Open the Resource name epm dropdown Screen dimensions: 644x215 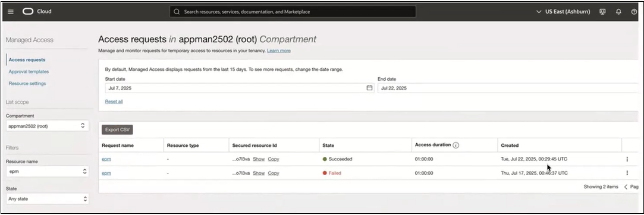coord(47,172)
